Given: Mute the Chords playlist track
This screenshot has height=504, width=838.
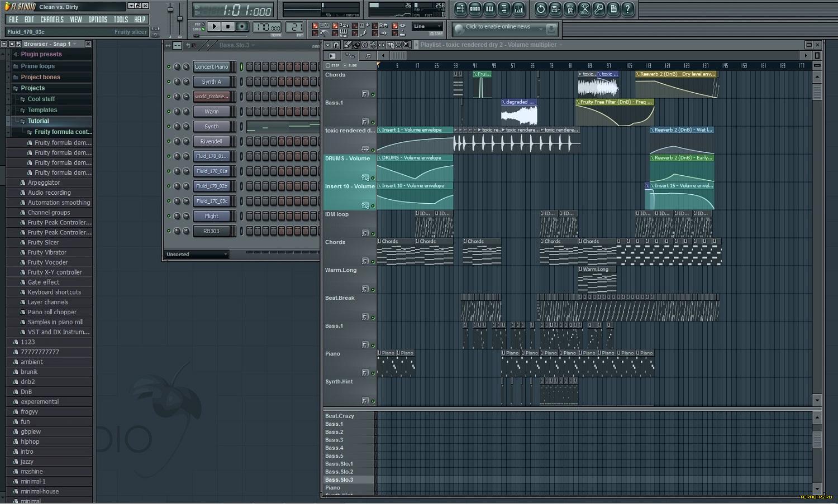Looking at the screenshot, I should click(x=373, y=94).
